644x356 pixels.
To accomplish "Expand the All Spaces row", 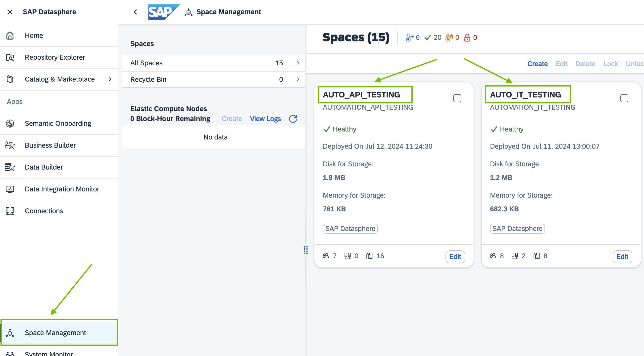I will click(x=297, y=63).
